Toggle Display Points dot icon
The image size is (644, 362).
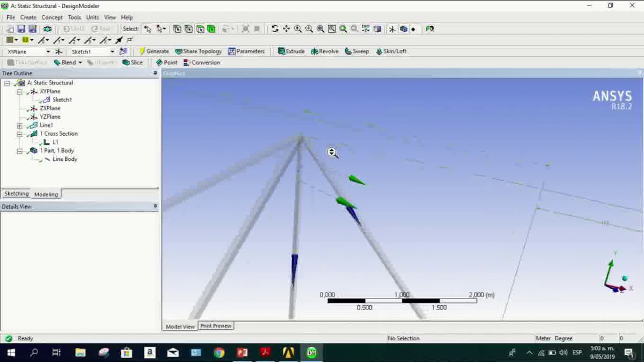414,29
